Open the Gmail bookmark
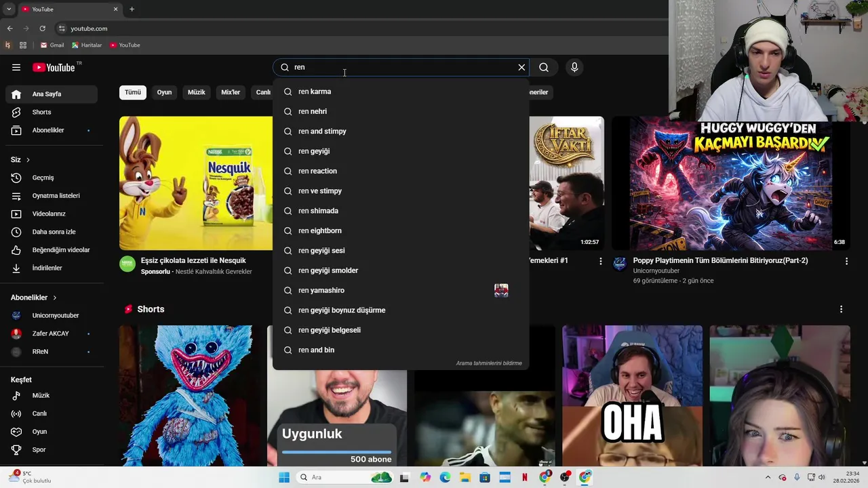The image size is (868, 488). pyautogui.click(x=52, y=45)
